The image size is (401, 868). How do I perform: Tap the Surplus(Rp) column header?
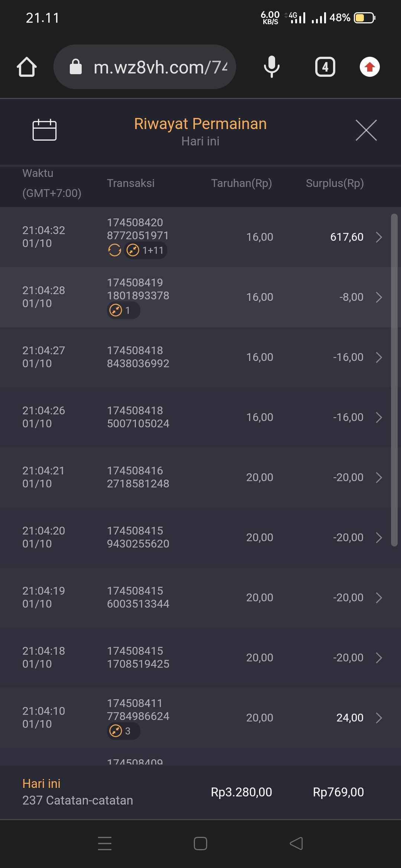click(335, 183)
